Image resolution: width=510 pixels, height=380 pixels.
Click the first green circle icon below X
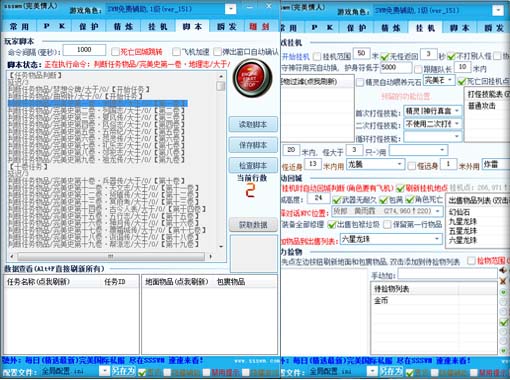click(503, 292)
